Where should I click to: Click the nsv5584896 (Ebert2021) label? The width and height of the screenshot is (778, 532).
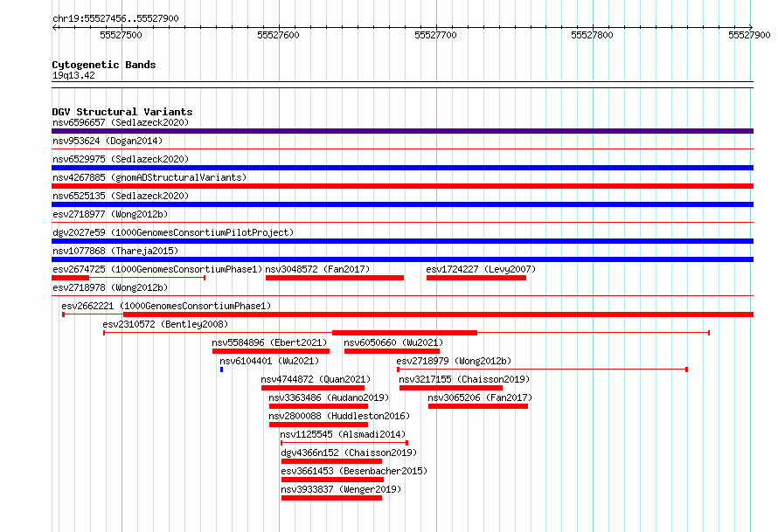(269, 342)
